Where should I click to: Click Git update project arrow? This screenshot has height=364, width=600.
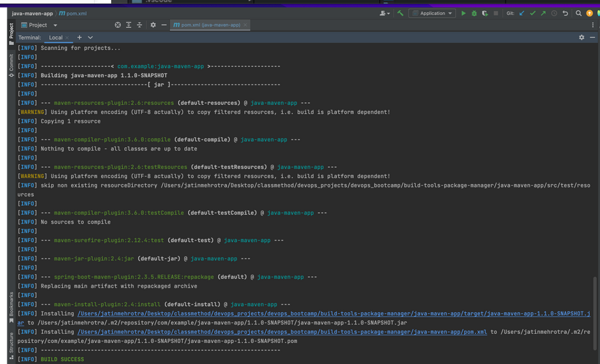522,13
